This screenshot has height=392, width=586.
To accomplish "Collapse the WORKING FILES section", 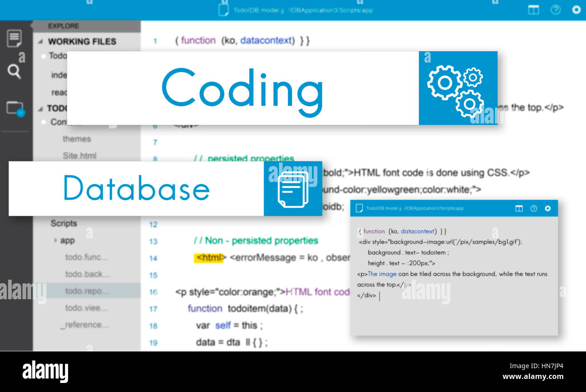I will click(41, 41).
